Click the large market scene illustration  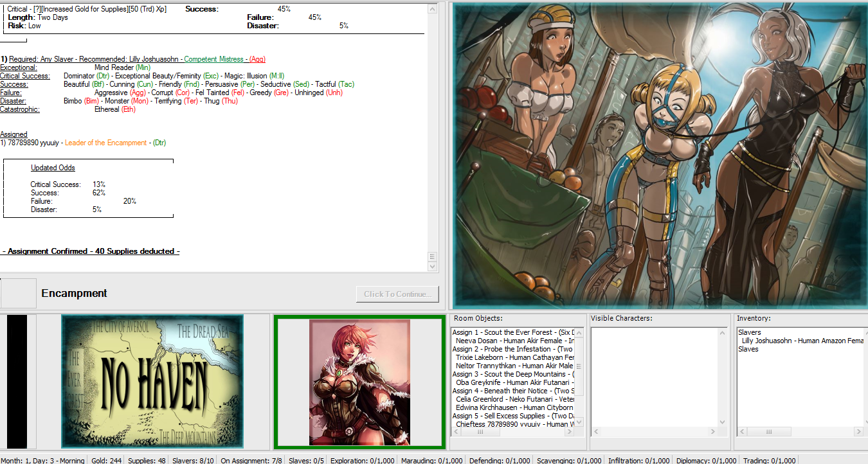coord(660,156)
